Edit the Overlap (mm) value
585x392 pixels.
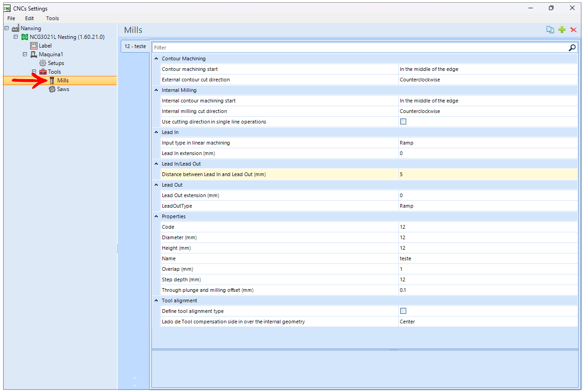[488, 269]
